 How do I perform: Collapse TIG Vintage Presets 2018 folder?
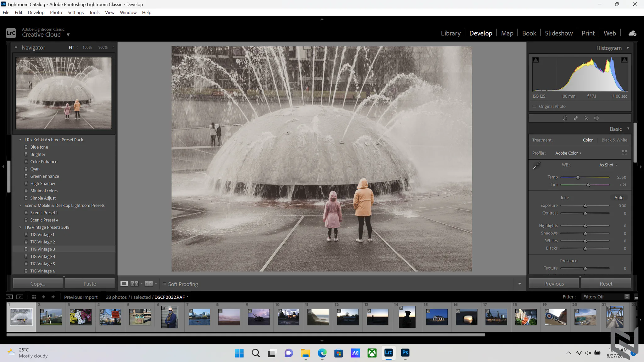pyautogui.click(x=20, y=227)
